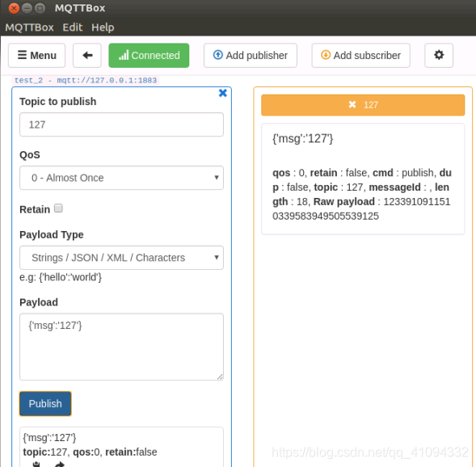Click the test_2 connection label
476x467 pixels.
pos(86,81)
